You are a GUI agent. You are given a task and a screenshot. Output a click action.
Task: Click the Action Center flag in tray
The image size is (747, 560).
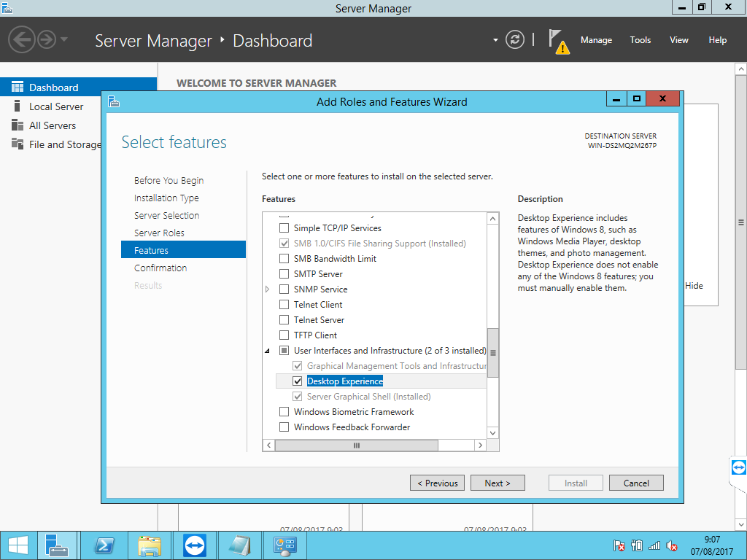pos(619,545)
